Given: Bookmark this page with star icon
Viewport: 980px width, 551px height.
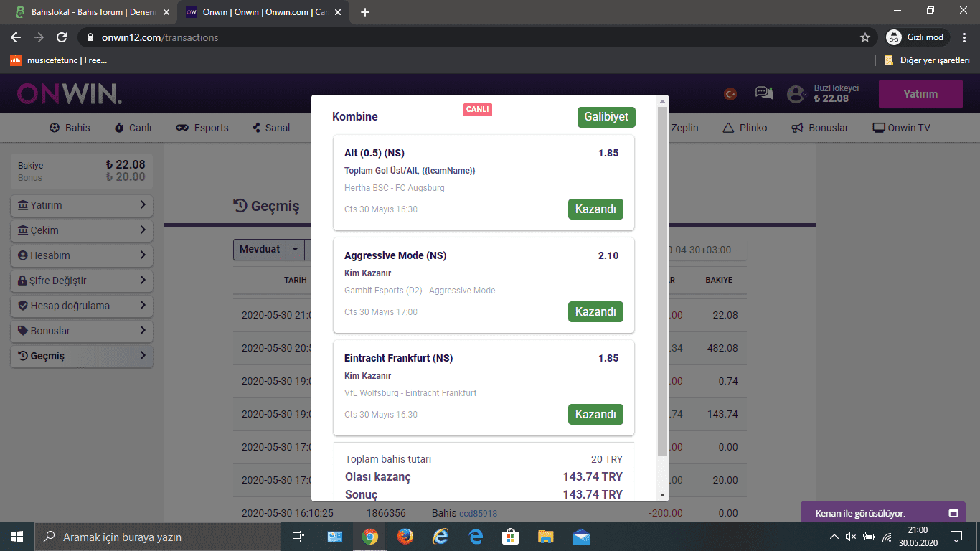Looking at the screenshot, I should pos(865,37).
